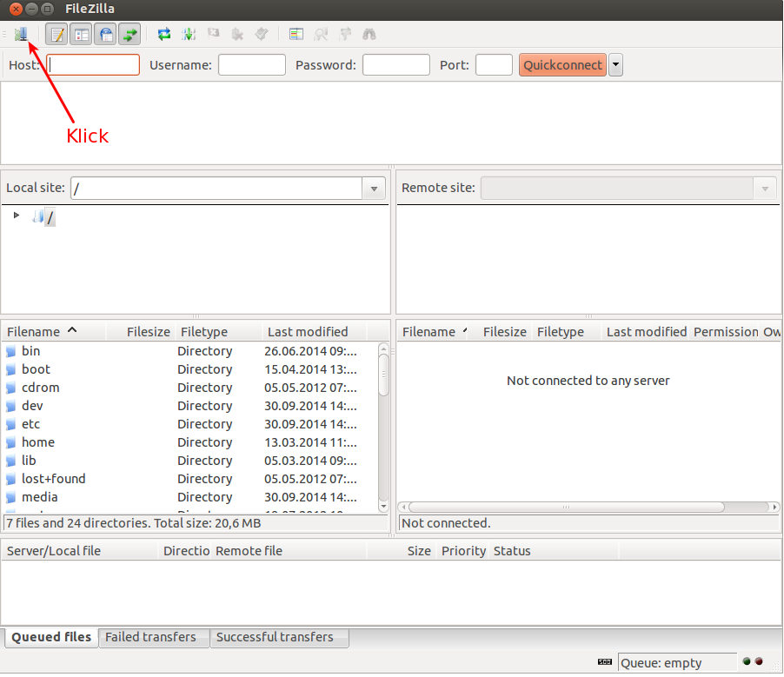Screen dimensions: 784x677
Task: Toggle the transfer queue display
Action: click(x=130, y=33)
